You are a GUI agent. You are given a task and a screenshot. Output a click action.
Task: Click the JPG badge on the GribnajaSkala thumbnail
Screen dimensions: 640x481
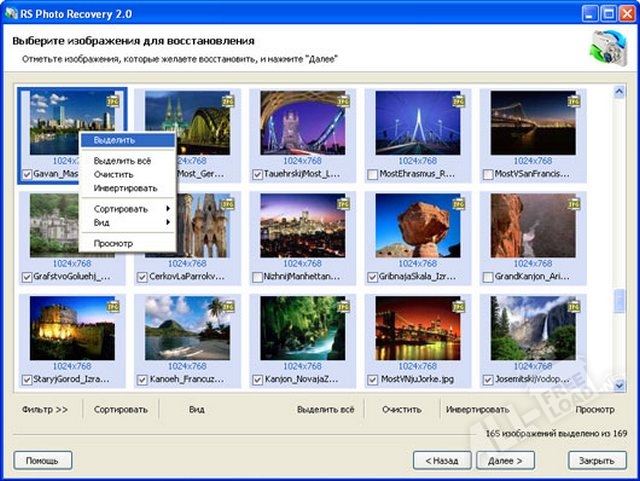click(459, 204)
